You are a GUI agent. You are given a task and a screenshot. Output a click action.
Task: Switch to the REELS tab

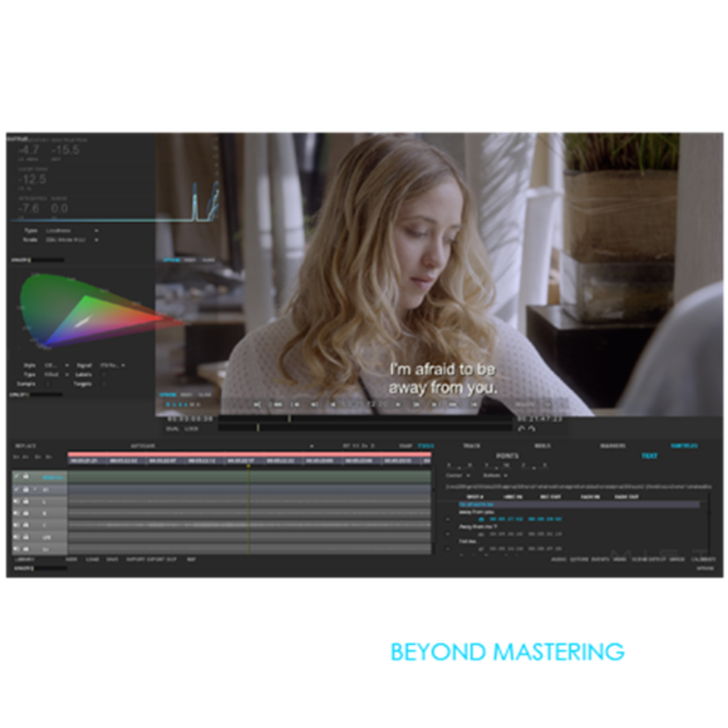[x=542, y=447]
